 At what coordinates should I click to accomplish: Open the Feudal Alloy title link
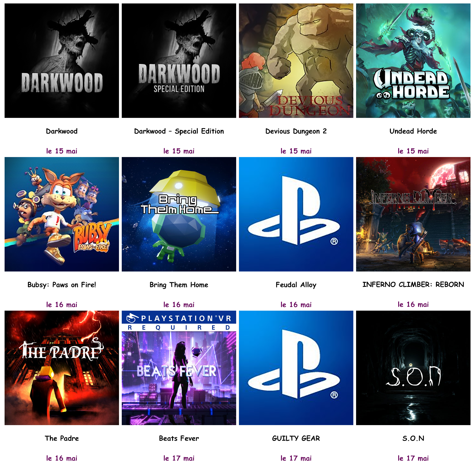pyautogui.click(x=296, y=285)
